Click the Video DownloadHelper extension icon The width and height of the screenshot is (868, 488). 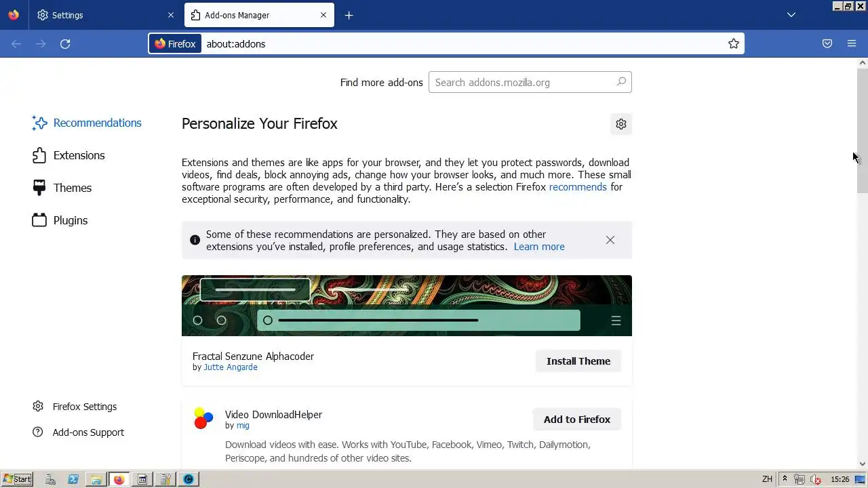click(203, 418)
